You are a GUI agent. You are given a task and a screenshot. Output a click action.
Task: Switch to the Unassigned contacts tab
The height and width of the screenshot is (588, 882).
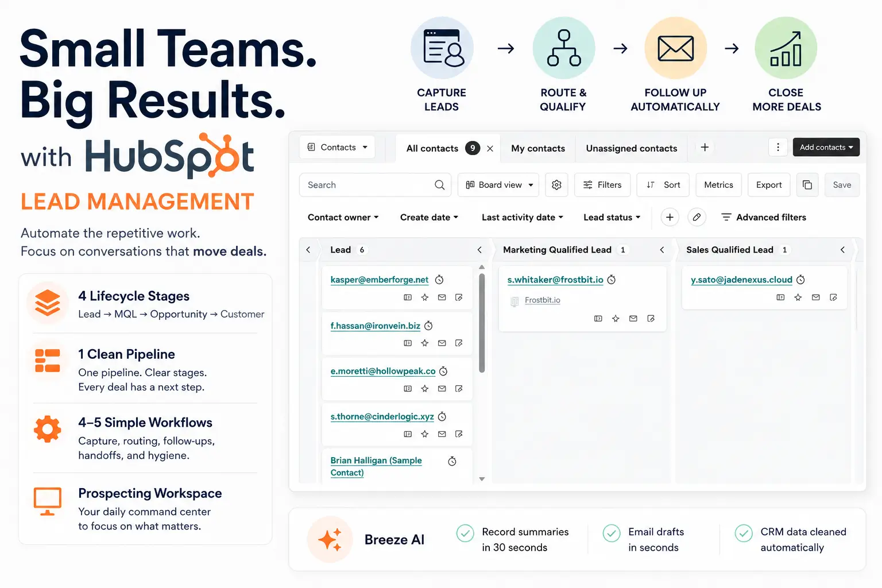pyautogui.click(x=632, y=148)
